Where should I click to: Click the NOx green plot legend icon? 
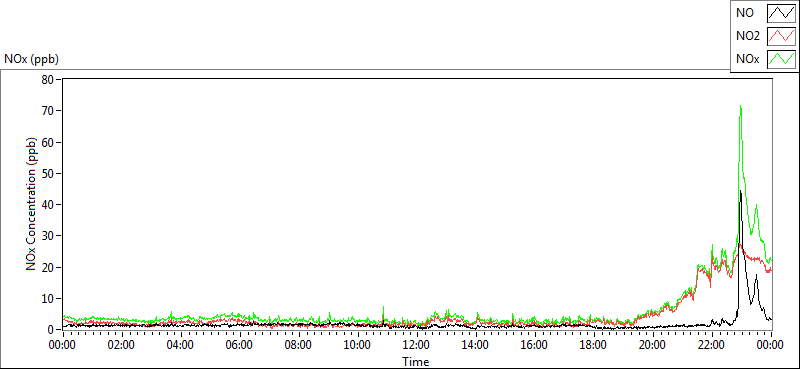pos(781,59)
